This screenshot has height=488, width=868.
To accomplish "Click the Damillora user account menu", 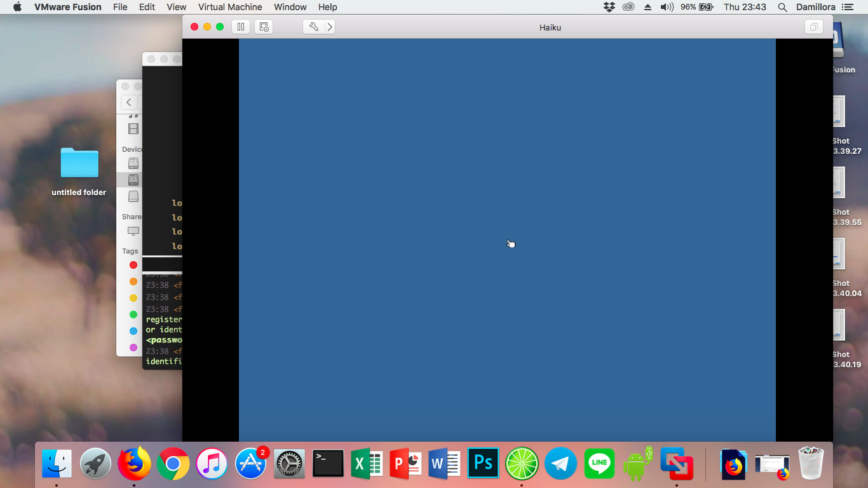I will [815, 7].
